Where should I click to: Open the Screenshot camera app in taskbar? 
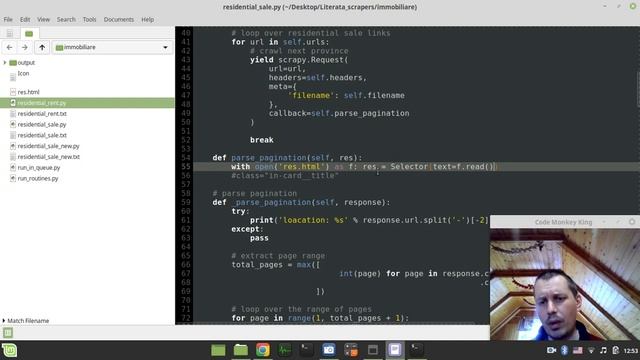click(x=329, y=350)
